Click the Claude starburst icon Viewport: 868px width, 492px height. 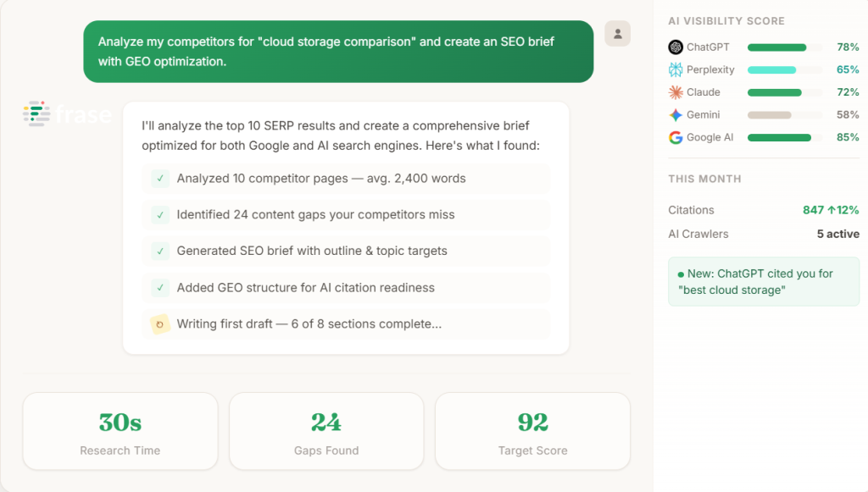pos(676,92)
